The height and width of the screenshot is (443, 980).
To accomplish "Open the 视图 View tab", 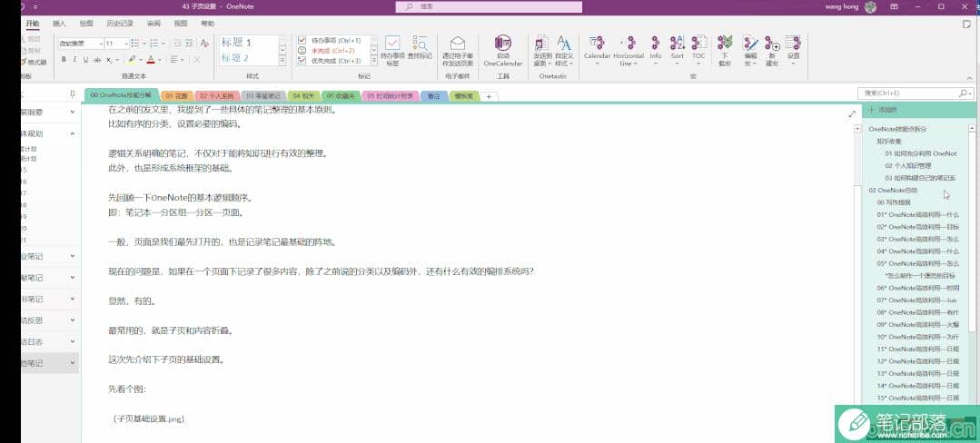I will click(181, 23).
